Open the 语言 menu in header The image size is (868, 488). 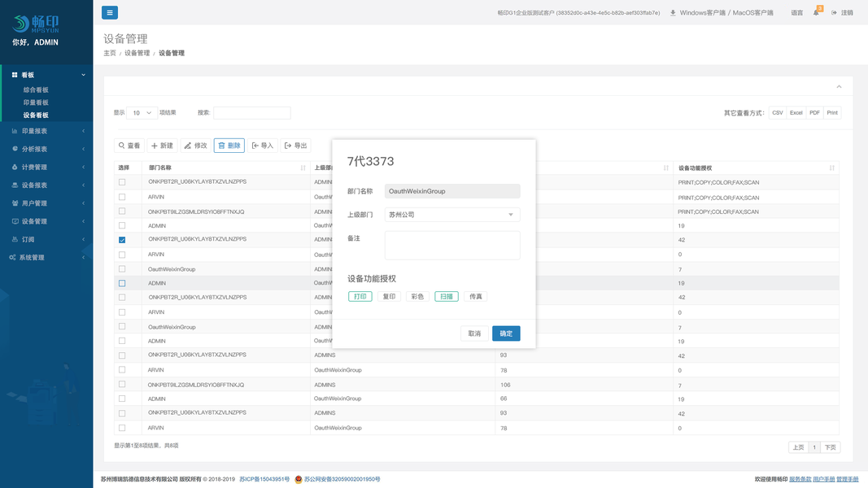click(x=796, y=13)
